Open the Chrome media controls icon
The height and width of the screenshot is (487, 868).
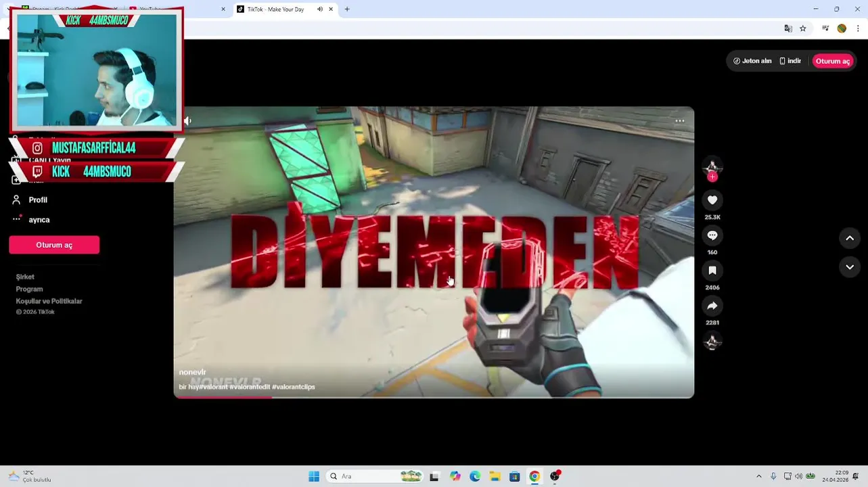tap(825, 28)
